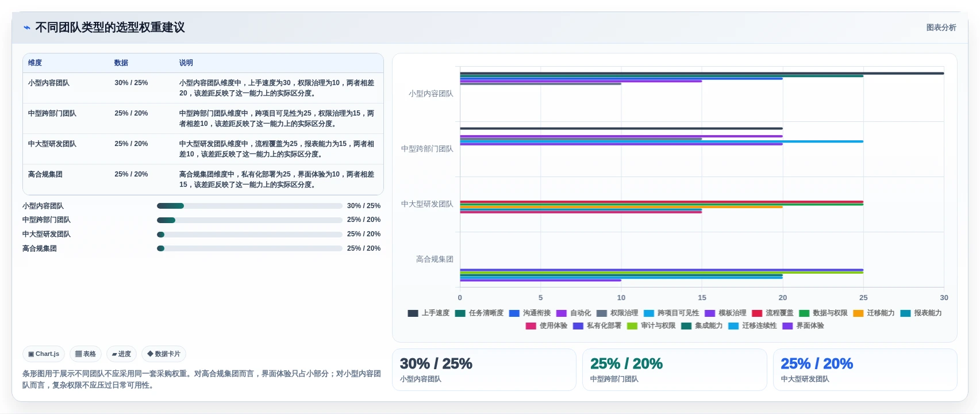Screen dimensions: 980x414
Task: Toggle the 权限治理 legend series
Action: [617, 313]
